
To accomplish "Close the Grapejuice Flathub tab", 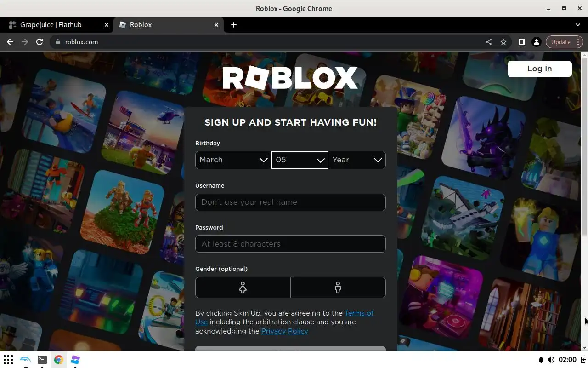I will pos(107,25).
